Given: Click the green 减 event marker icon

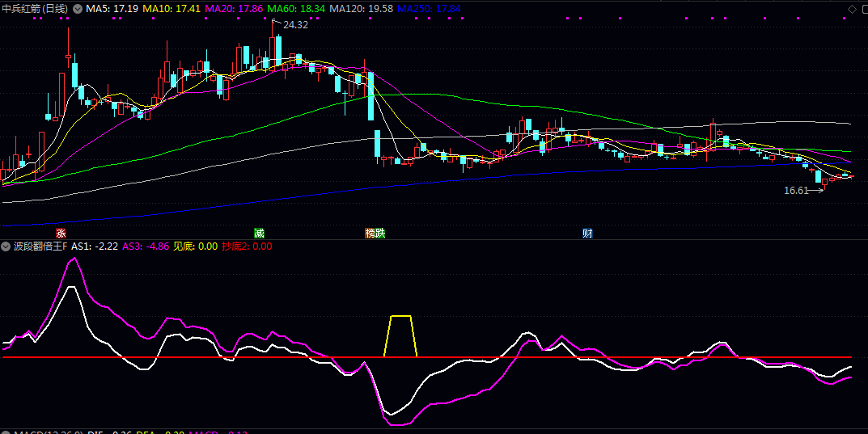Looking at the screenshot, I should 259,233.
